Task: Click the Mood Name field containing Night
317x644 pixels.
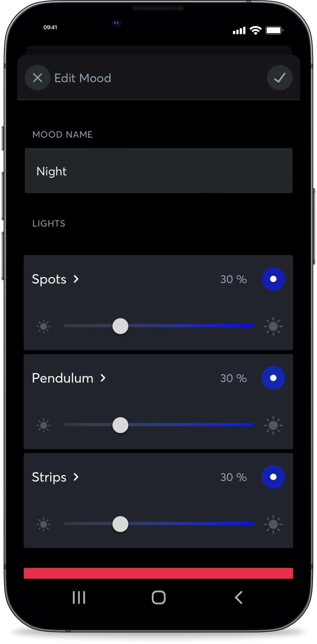Action: (158, 171)
